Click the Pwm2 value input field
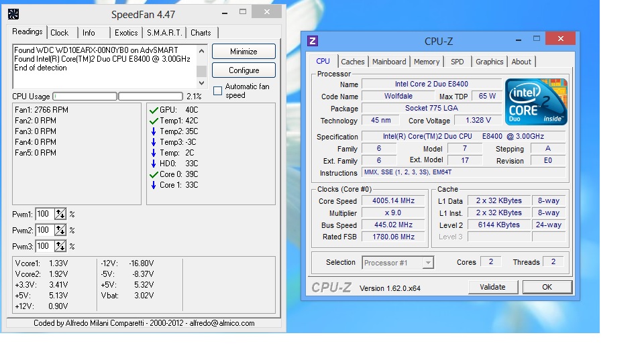Screen dimensions: 644x362 (x=45, y=230)
